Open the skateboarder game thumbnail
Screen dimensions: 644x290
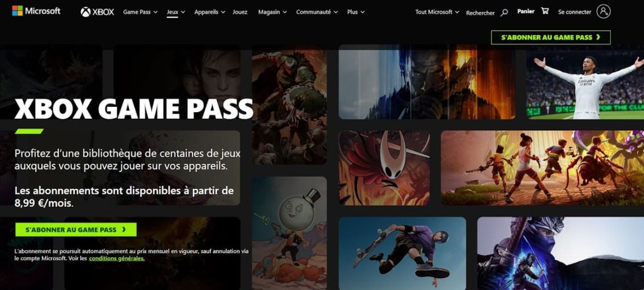[x=402, y=253]
